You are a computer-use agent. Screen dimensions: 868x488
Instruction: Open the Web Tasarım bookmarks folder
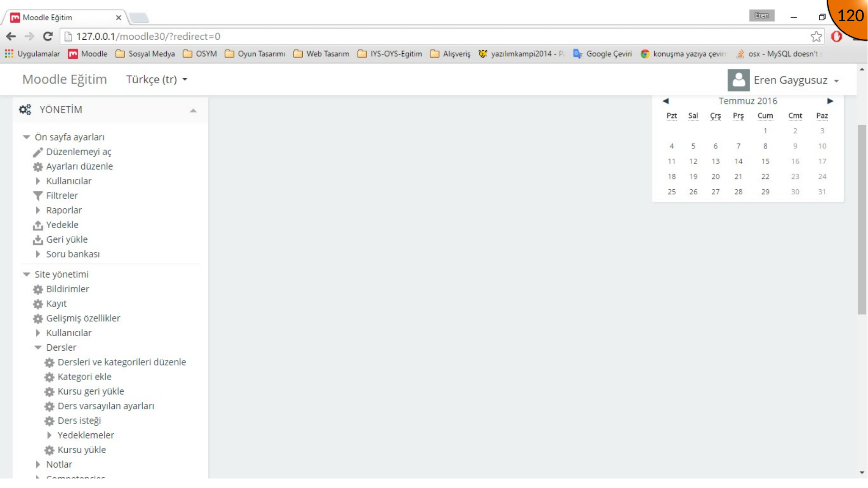(x=321, y=54)
